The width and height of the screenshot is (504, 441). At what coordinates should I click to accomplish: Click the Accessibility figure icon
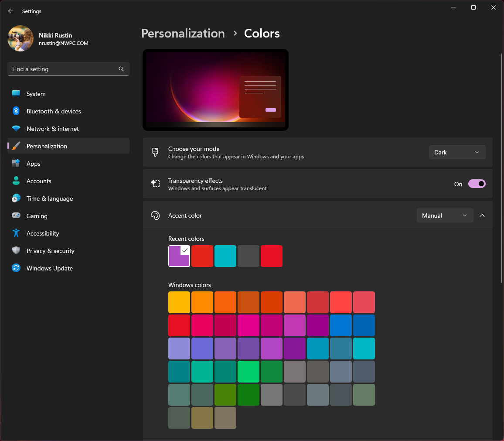(x=16, y=233)
